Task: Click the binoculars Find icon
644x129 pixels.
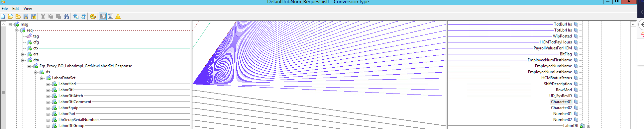Action: click(x=66, y=16)
